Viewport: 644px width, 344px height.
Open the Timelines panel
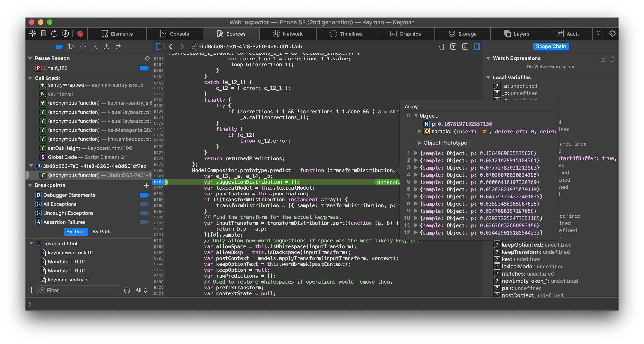click(x=346, y=33)
